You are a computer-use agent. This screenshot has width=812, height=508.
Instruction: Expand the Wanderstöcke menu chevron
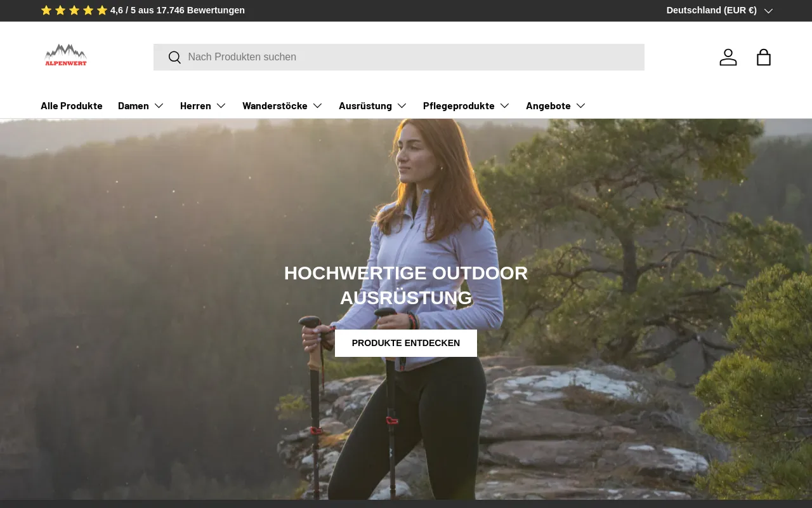coord(318,105)
